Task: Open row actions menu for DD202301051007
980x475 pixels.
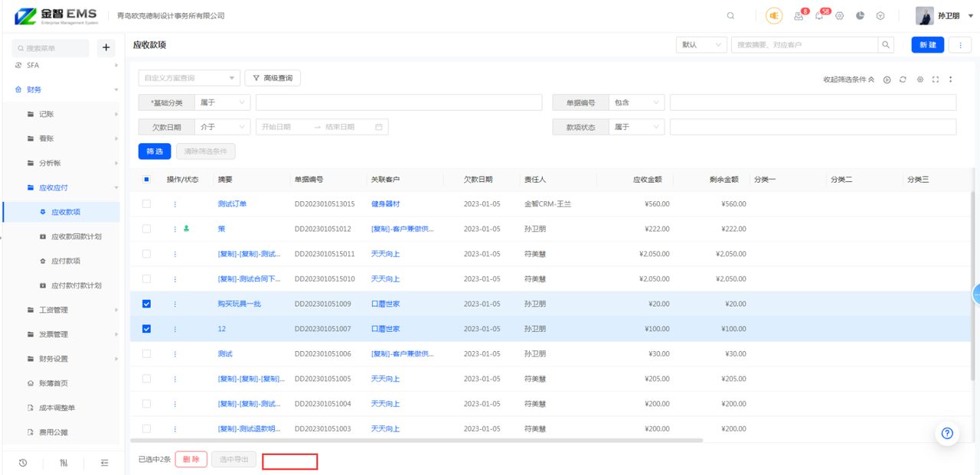Action: [175, 329]
